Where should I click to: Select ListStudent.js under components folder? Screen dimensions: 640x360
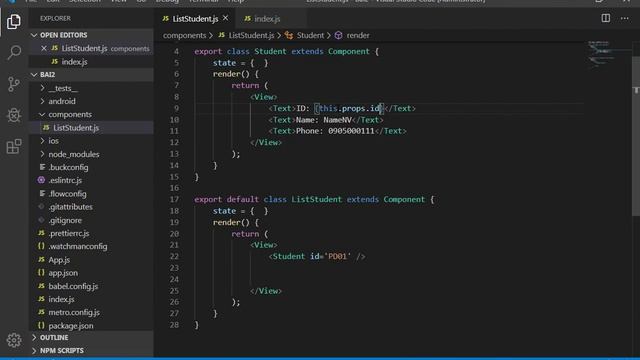coord(91,128)
